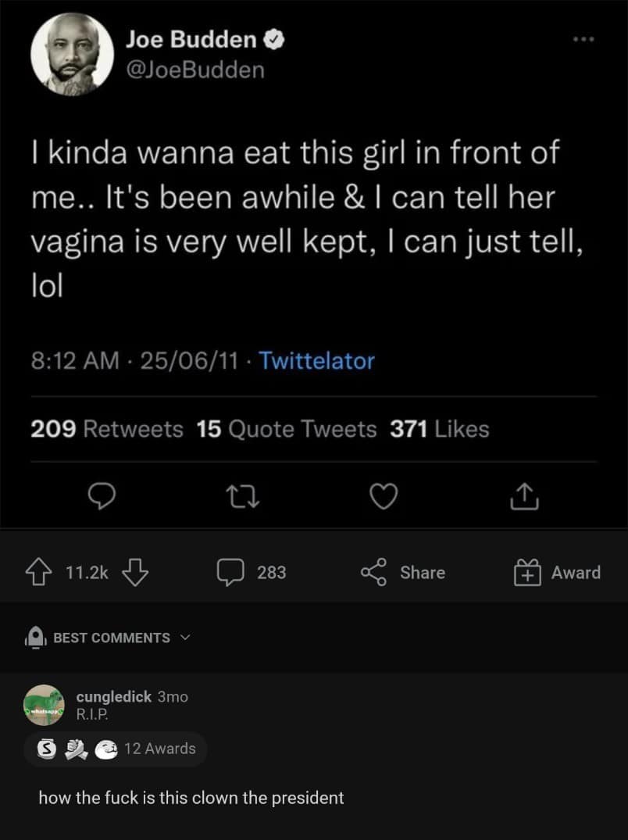View the 15 Quote Tweets
This screenshot has height=840, width=628.
pos(287,429)
